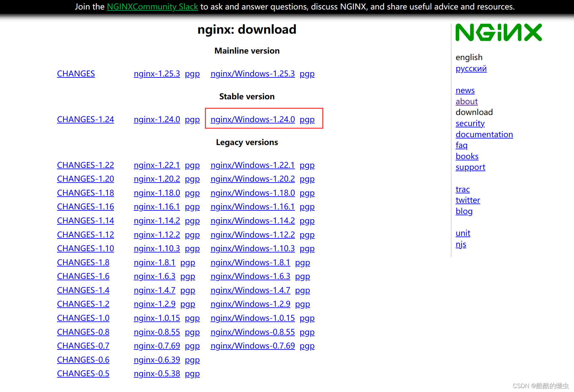Download nginx/Windows-1.20.2
The height and width of the screenshot is (392, 574).
point(253,179)
